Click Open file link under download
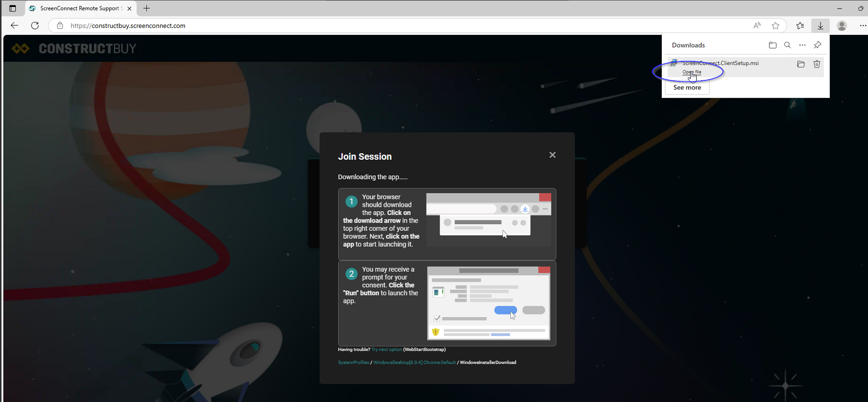This screenshot has height=402, width=868. pyautogui.click(x=692, y=72)
